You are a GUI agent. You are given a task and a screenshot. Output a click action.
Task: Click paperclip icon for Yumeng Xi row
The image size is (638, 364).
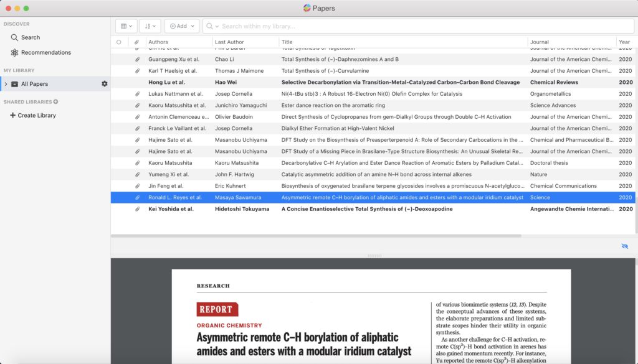(x=138, y=174)
